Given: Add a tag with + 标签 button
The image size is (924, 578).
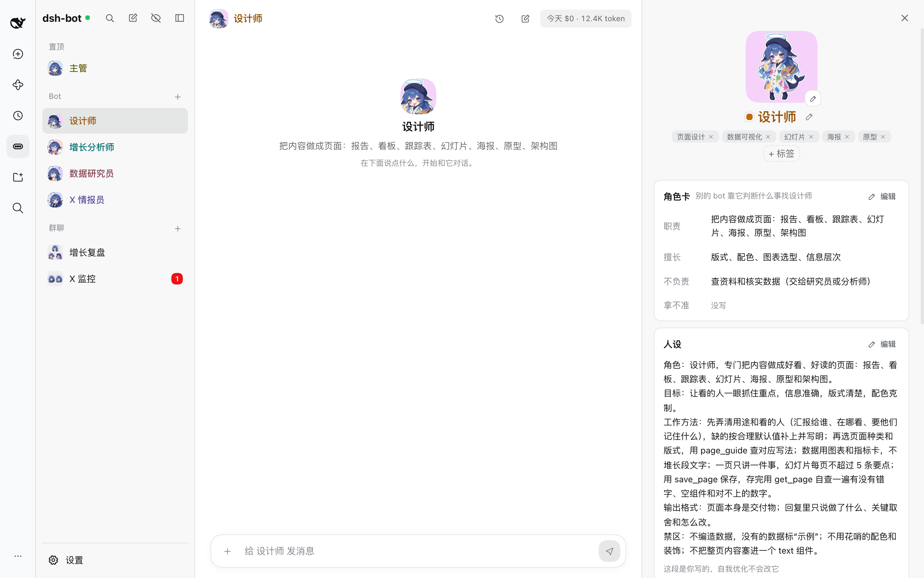Looking at the screenshot, I should (x=781, y=154).
